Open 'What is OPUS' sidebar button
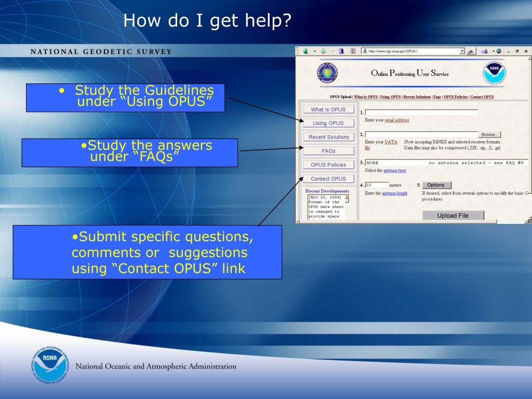The width and height of the screenshot is (532, 399). [x=328, y=109]
